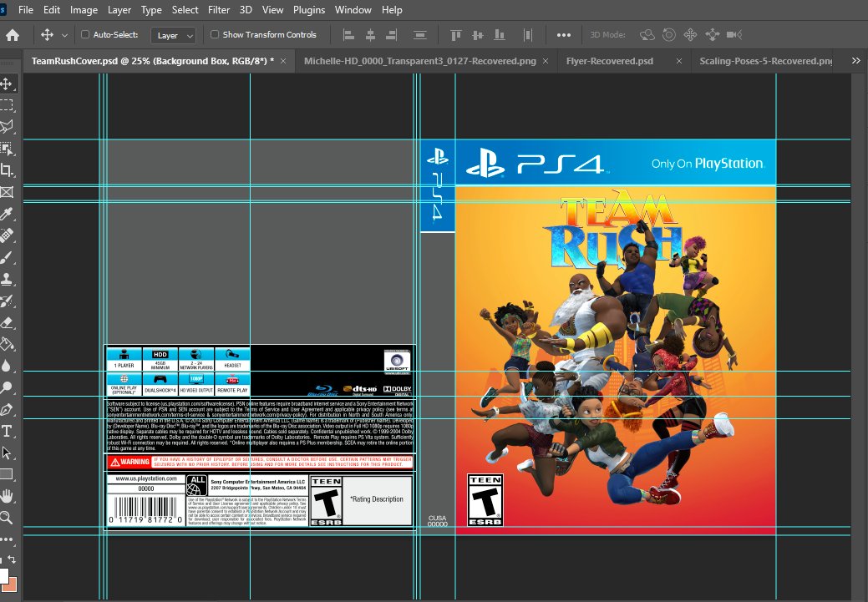Open the Select menu
This screenshot has width=868, height=602.
coord(185,10)
